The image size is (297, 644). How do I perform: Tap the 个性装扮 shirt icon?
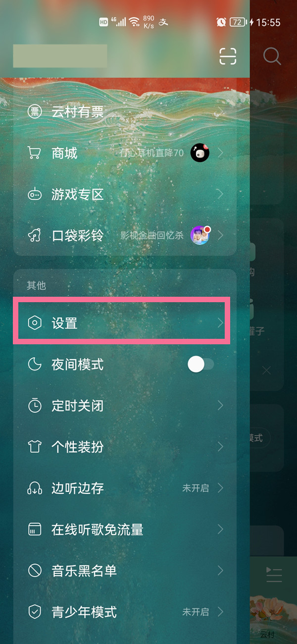35,447
